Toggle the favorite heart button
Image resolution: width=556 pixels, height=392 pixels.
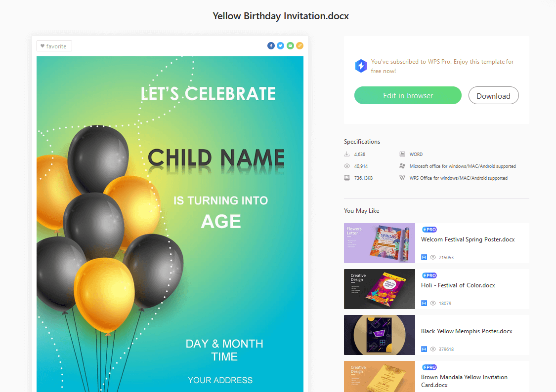point(54,46)
